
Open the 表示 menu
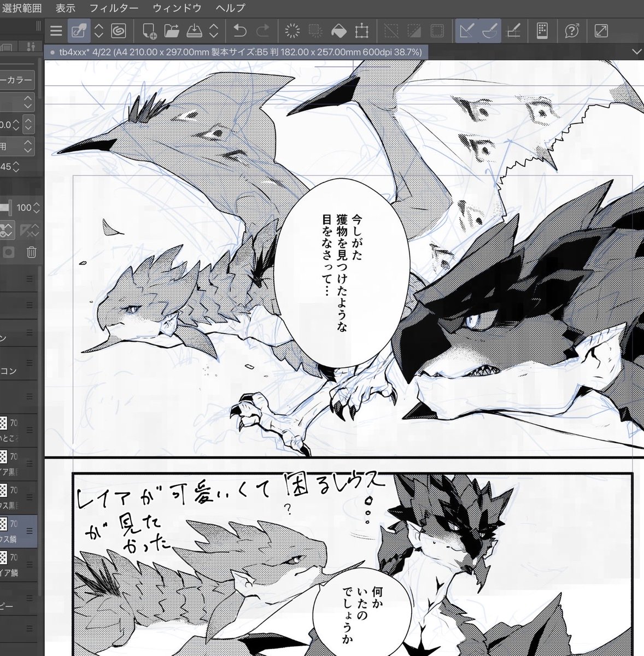click(x=66, y=8)
